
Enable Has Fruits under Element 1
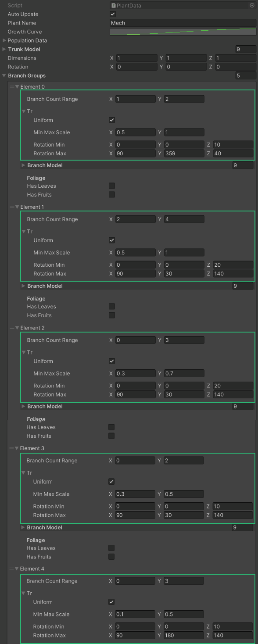112,315
